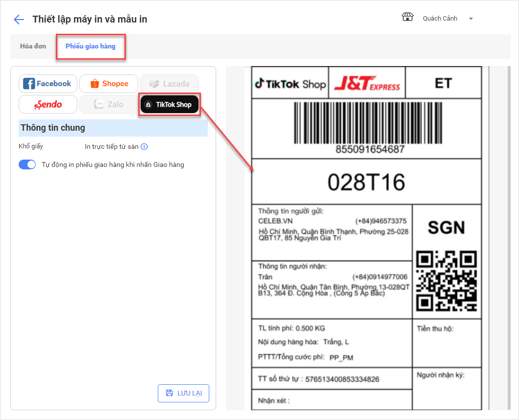The image size is (519, 420).
Task: Click the PP_PM payment value
Action: tap(341, 357)
